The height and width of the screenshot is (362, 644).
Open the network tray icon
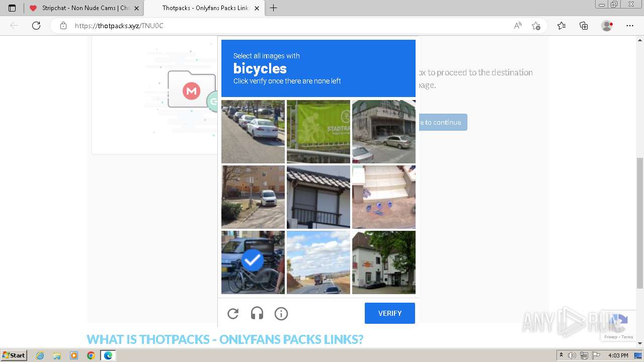tap(584, 355)
